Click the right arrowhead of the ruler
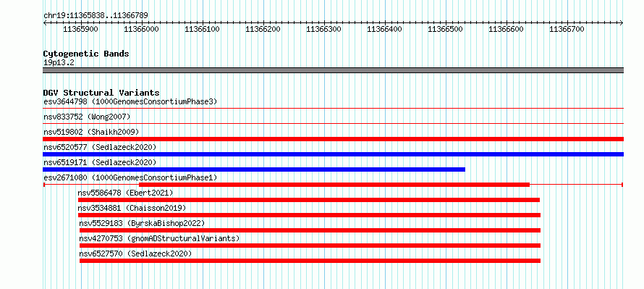Image resolution: width=644 pixels, height=289 pixels. pyautogui.click(x=622, y=23)
